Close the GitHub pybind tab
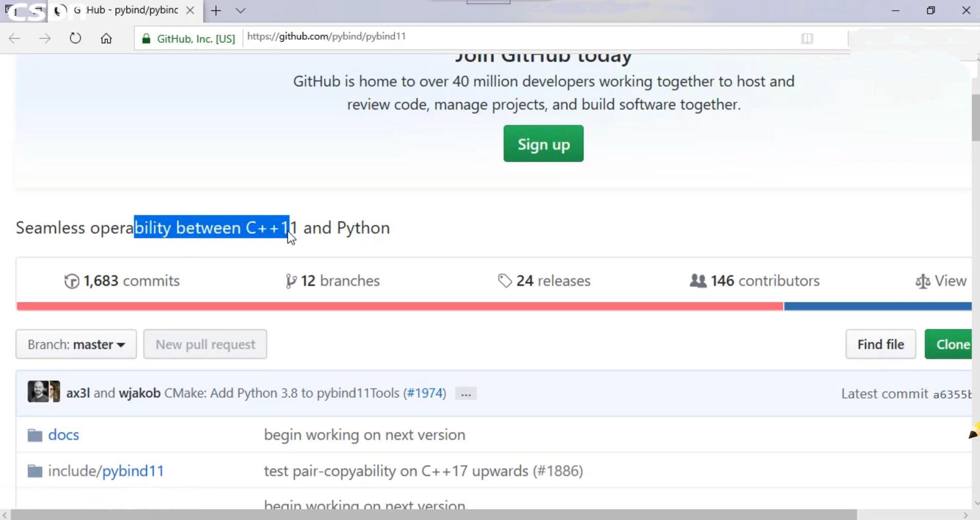 click(x=190, y=10)
